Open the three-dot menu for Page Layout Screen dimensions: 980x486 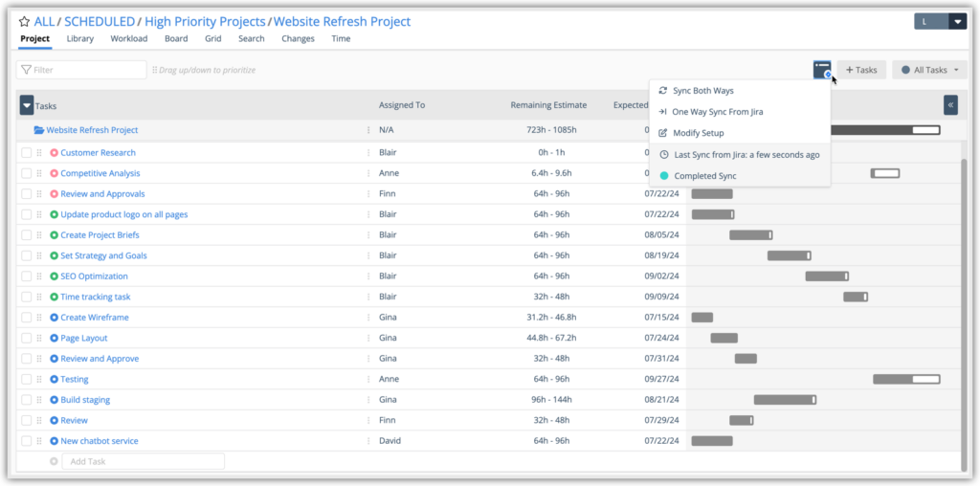(x=367, y=339)
